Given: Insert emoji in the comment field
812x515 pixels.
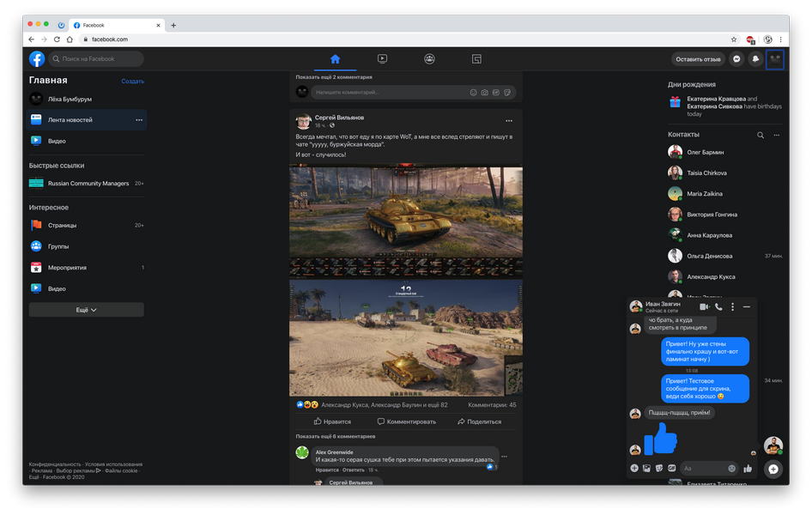Looking at the screenshot, I should pos(473,92).
